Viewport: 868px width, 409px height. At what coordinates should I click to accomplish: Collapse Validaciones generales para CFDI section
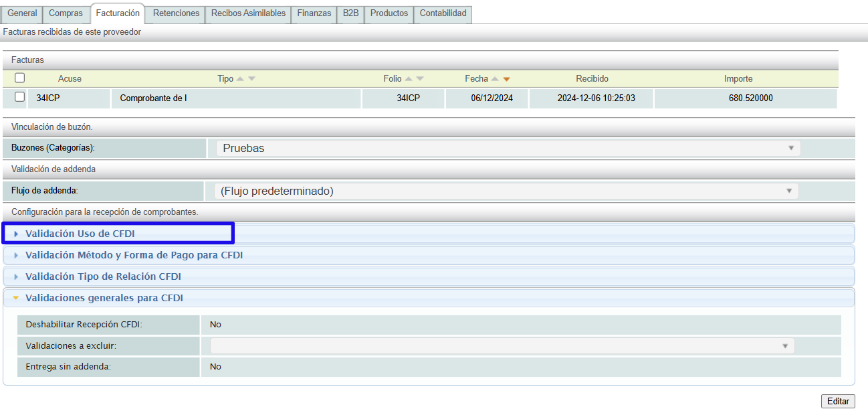(104, 298)
